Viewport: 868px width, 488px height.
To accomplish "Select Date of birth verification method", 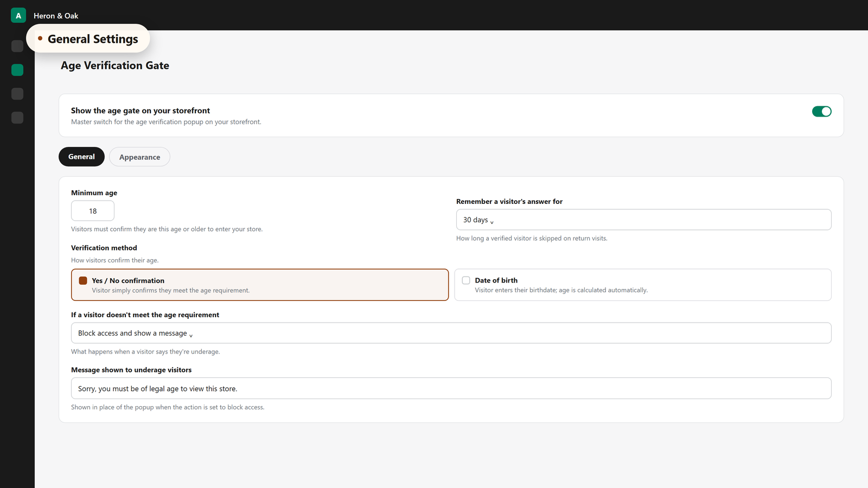I will [x=643, y=285].
